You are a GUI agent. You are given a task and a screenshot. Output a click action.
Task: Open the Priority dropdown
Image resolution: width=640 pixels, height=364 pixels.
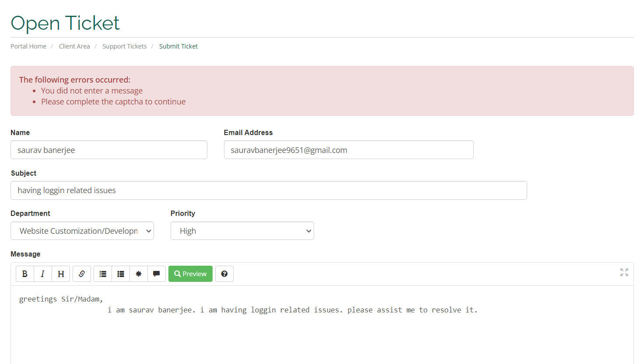[x=242, y=231]
